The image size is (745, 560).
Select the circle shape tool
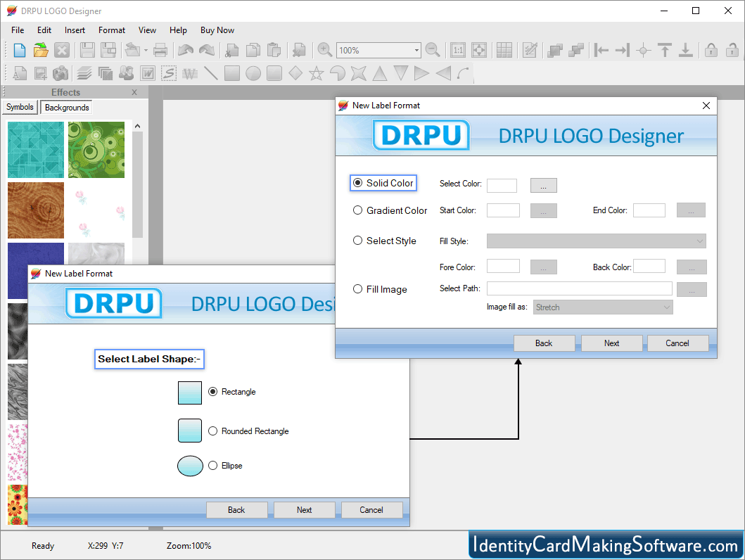click(x=253, y=73)
